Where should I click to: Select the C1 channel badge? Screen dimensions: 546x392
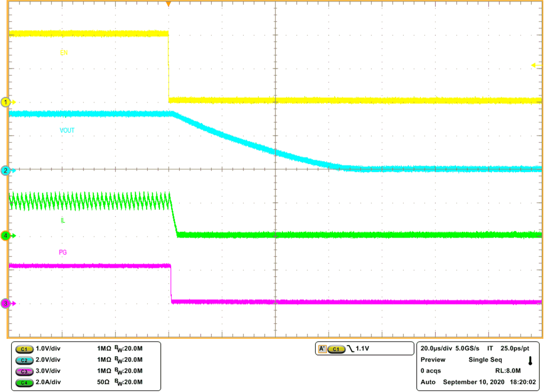point(24,349)
